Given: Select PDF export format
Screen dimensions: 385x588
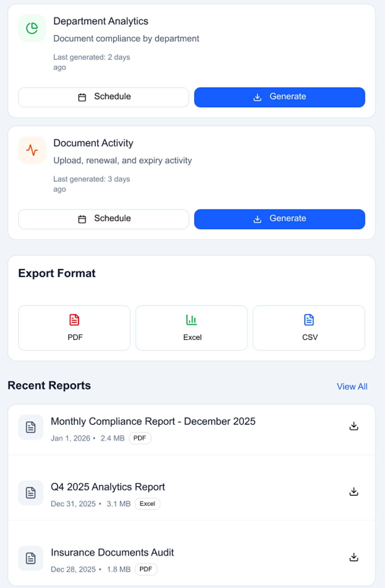Looking at the screenshot, I should (74, 328).
